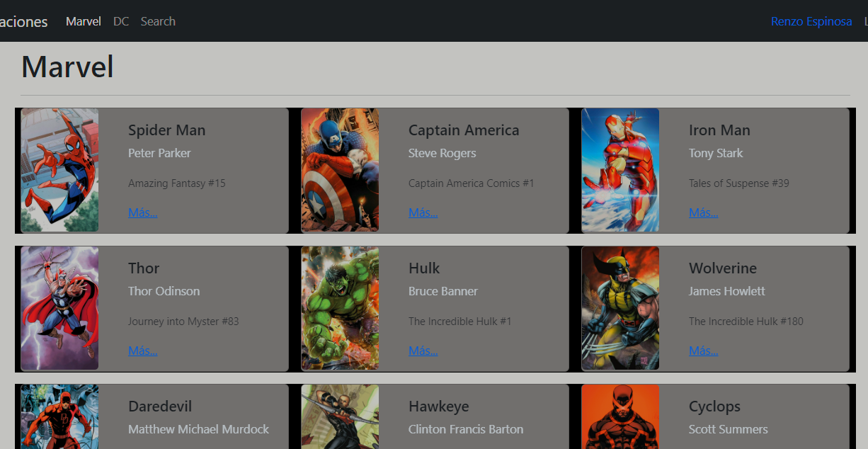Select the Thor card title
Screen dimensions: 868x449
tap(144, 268)
